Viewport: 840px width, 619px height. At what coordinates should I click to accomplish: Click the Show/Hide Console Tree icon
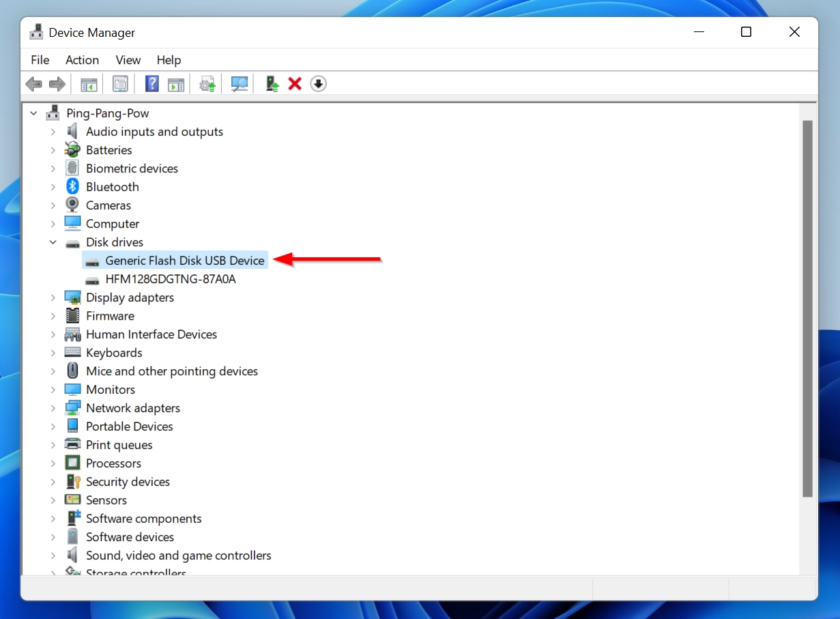89,84
